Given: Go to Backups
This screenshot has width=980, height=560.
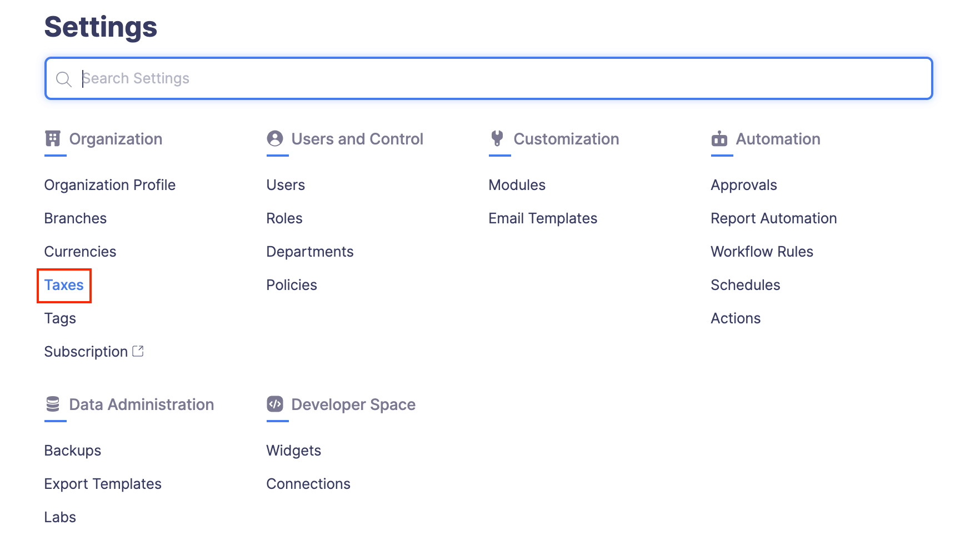Looking at the screenshot, I should coord(73,451).
